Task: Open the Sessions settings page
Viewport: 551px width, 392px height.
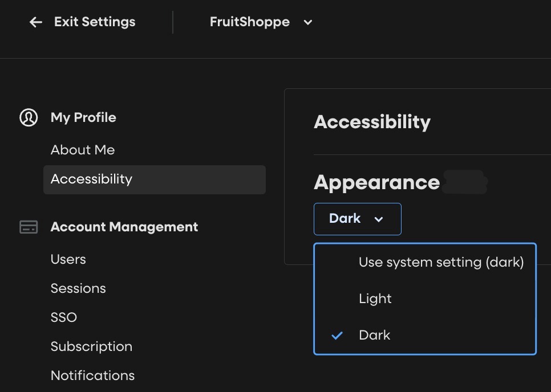Action: point(78,288)
